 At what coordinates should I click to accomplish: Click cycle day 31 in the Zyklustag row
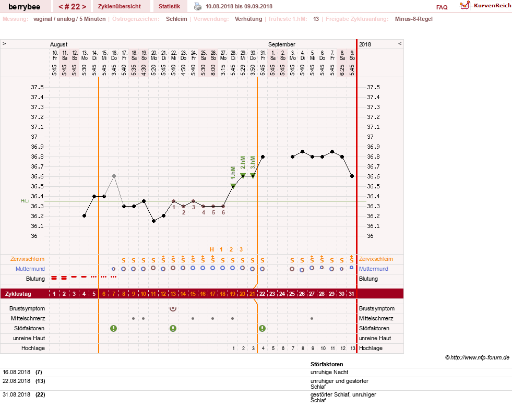click(351, 294)
